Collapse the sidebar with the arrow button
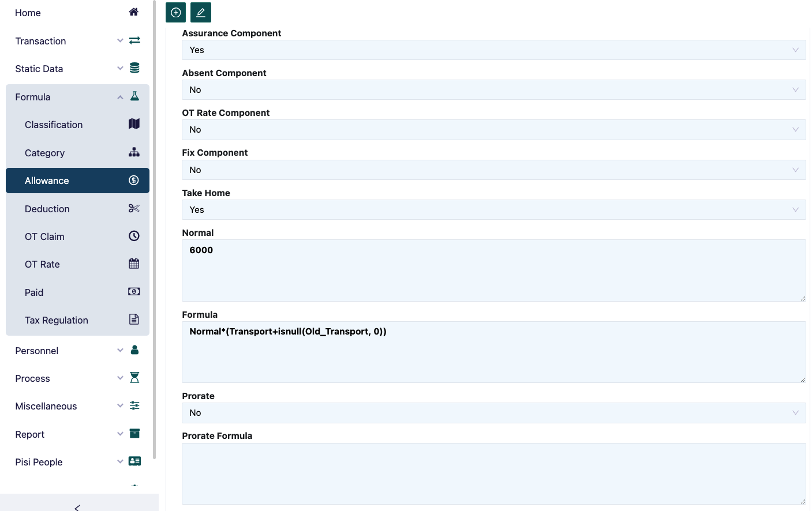 pyautogui.click(x=77, y=506)
